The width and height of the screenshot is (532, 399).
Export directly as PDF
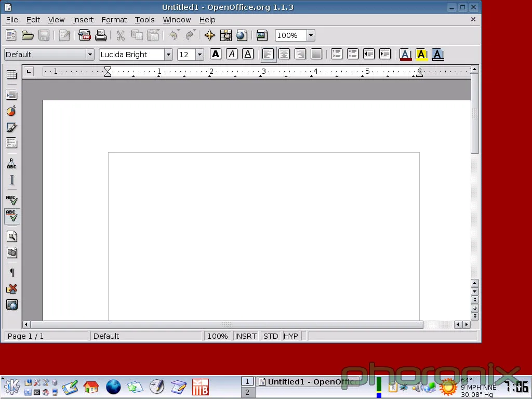pyautogui.click(x=85, y=35)
